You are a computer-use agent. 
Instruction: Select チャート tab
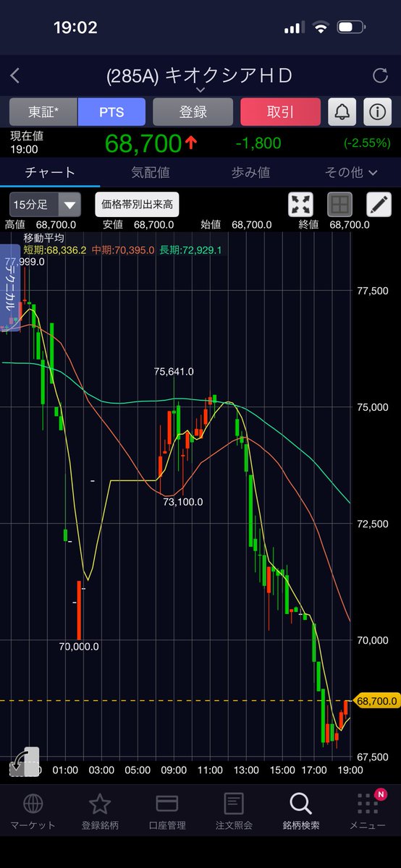pyautogui.click(x=50, y=172)
